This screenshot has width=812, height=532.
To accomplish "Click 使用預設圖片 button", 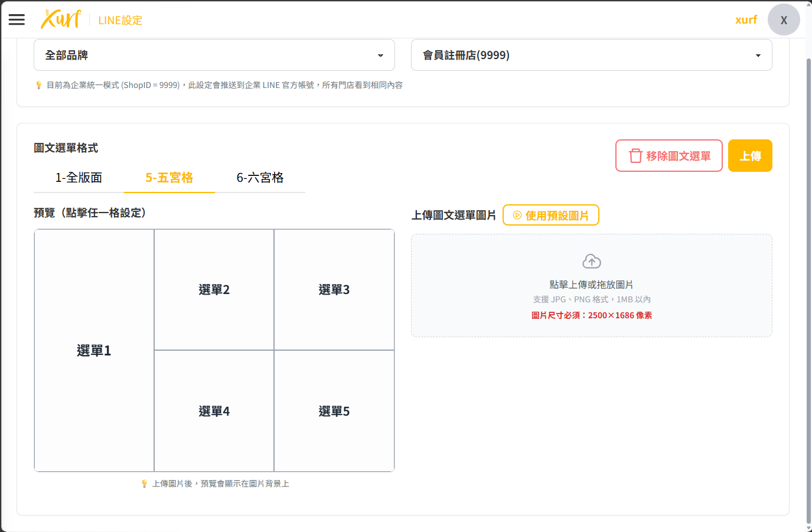I will pyautogui.click(x=551, y=215).
